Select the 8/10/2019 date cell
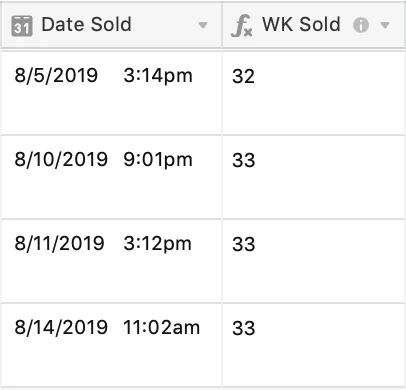 111,177
